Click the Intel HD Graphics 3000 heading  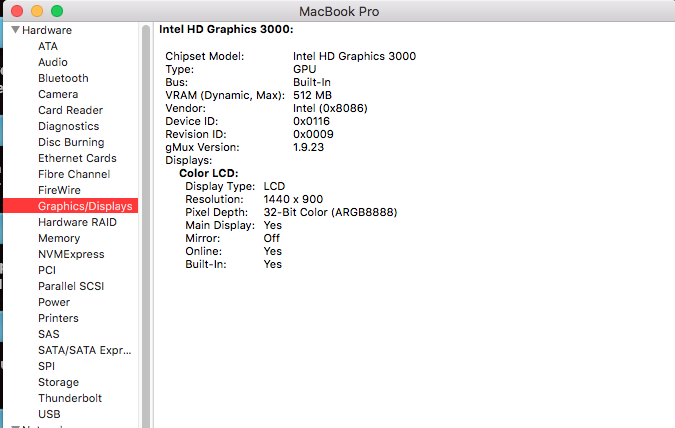click(x=226, y=29)
